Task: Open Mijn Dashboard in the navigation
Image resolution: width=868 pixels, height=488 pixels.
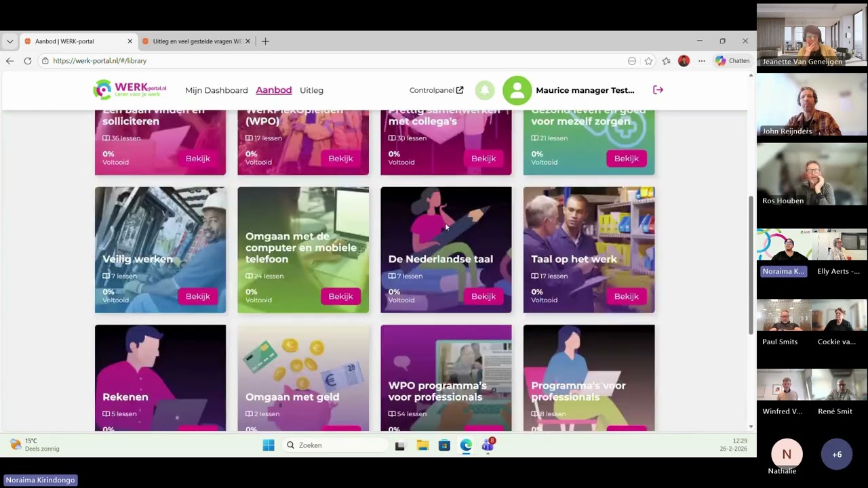Action: [216, 90]
